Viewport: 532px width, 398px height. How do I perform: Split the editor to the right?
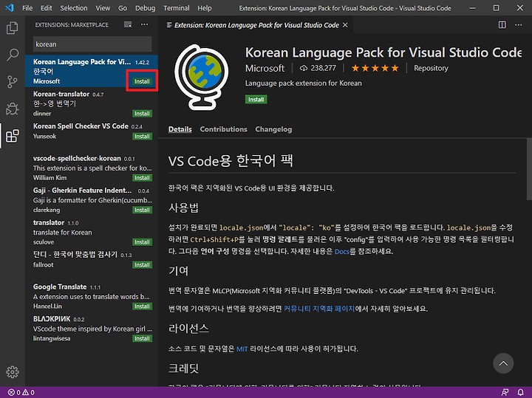(502, 25)
